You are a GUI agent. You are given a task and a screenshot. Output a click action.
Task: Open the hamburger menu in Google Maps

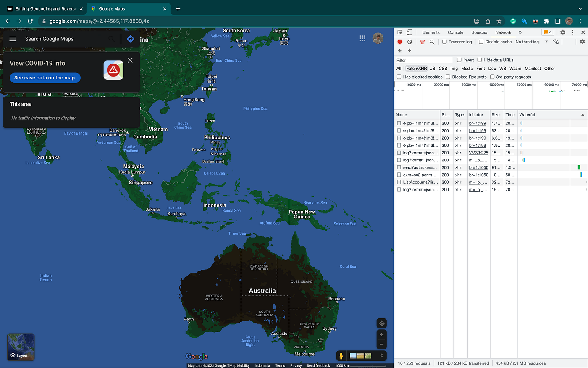(12, 39)
